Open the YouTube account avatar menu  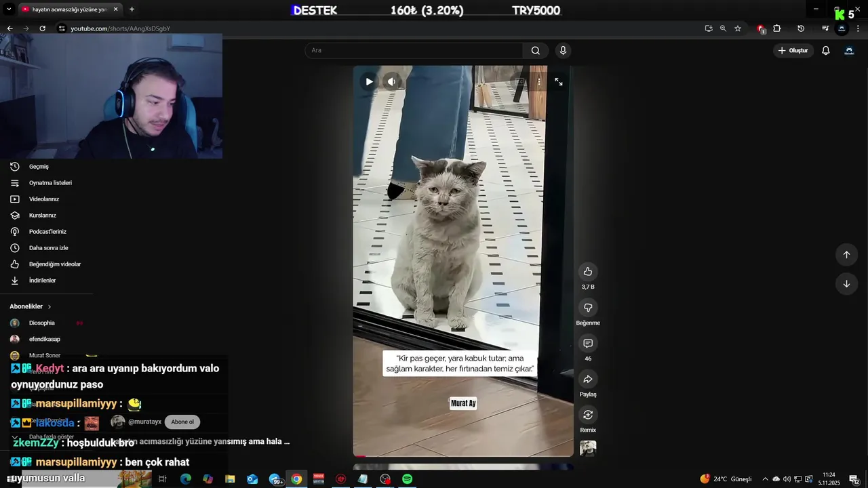[x=849, y=50]
